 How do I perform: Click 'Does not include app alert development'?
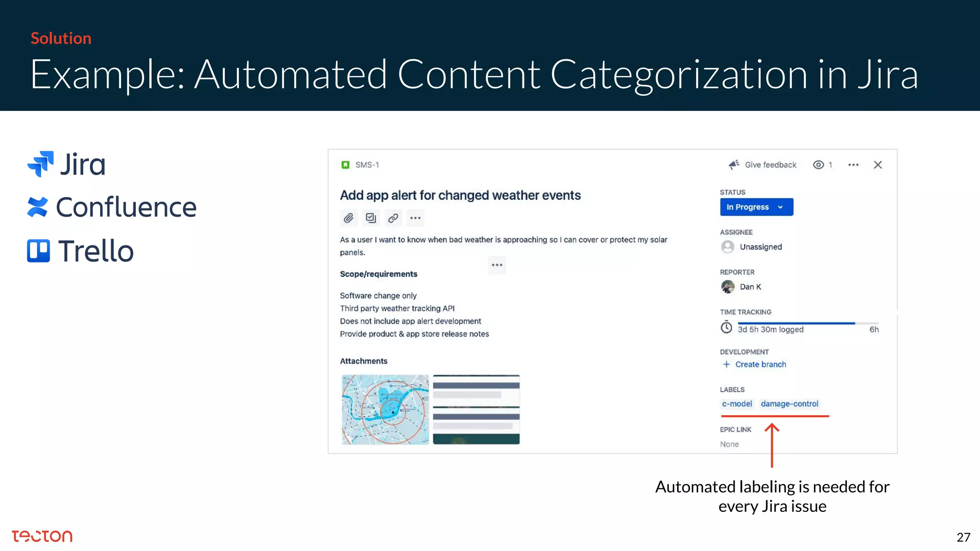coord(411,321)
